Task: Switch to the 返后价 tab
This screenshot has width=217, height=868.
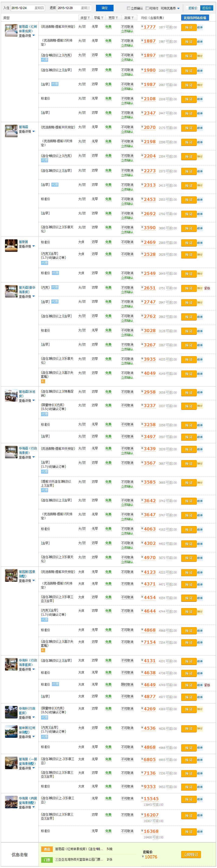Action: tap(206, 8)
